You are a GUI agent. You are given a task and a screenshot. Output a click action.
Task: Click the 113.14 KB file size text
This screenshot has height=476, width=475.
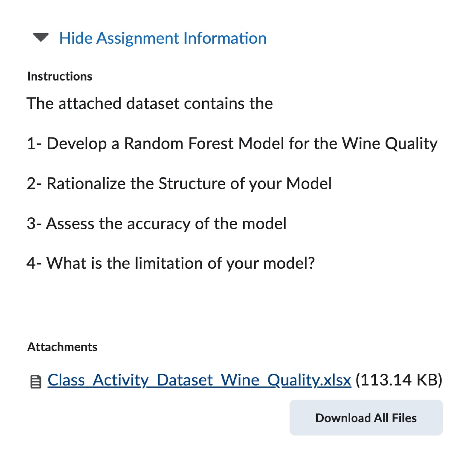pyautogui.click(x=399, y=380)
